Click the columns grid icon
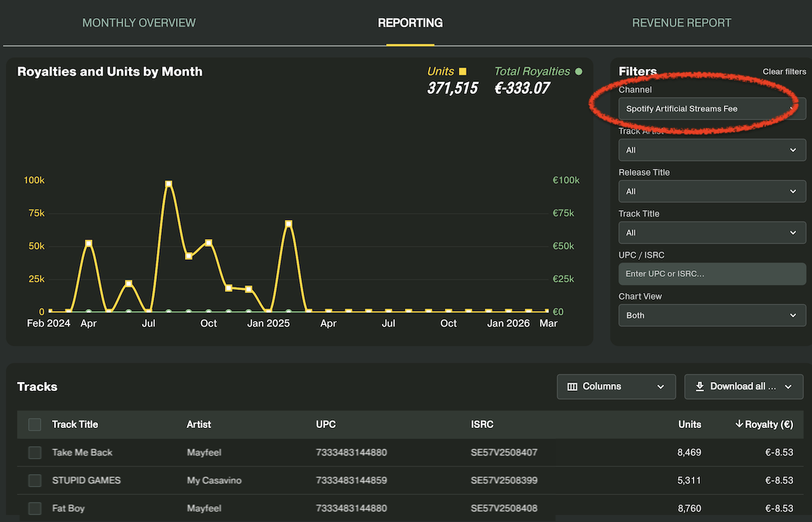This screenshot has width=812, height=522. 572,387
